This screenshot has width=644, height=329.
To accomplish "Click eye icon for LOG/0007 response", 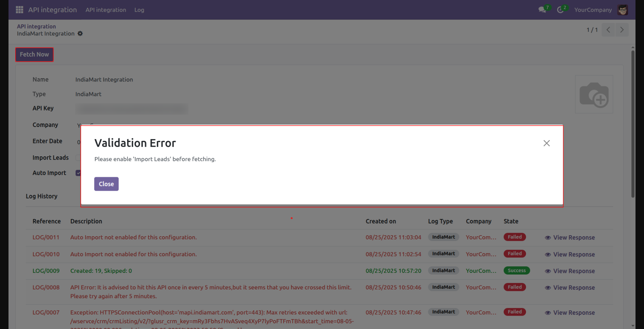I will [x=548, y=313].
